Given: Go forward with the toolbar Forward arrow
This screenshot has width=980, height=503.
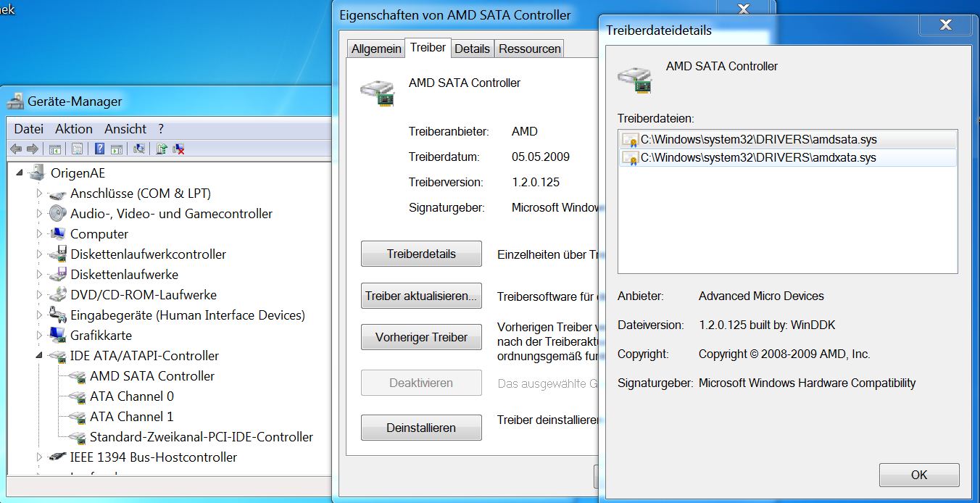Looking at the screenshot, I should pos(32,149).
